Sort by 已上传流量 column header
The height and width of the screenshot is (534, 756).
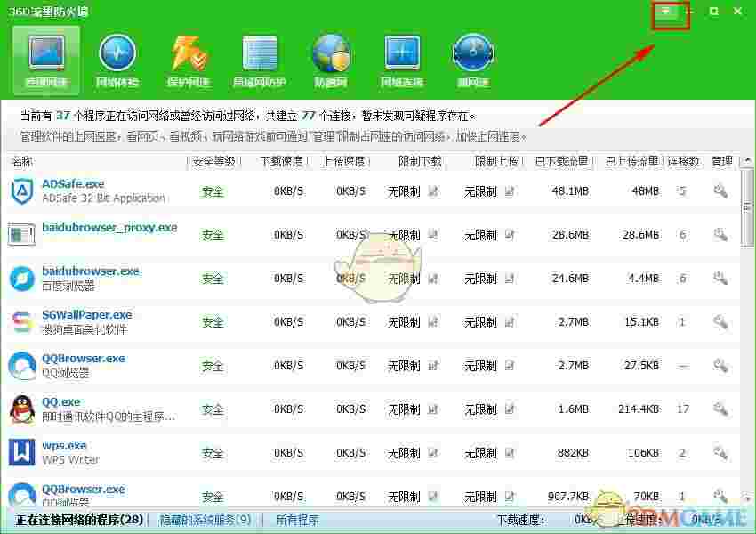coord(632,162)
